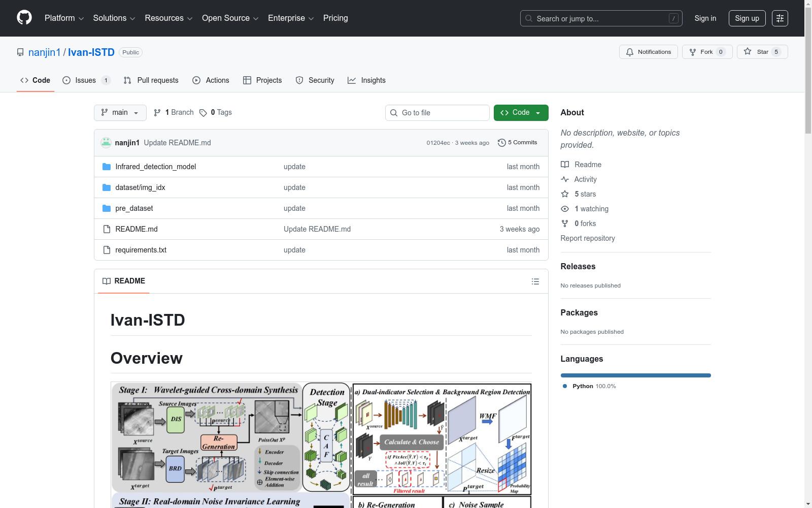View the 5 Commits history
Viewport: 812px width, 508px height.
[x=518, y=143]
